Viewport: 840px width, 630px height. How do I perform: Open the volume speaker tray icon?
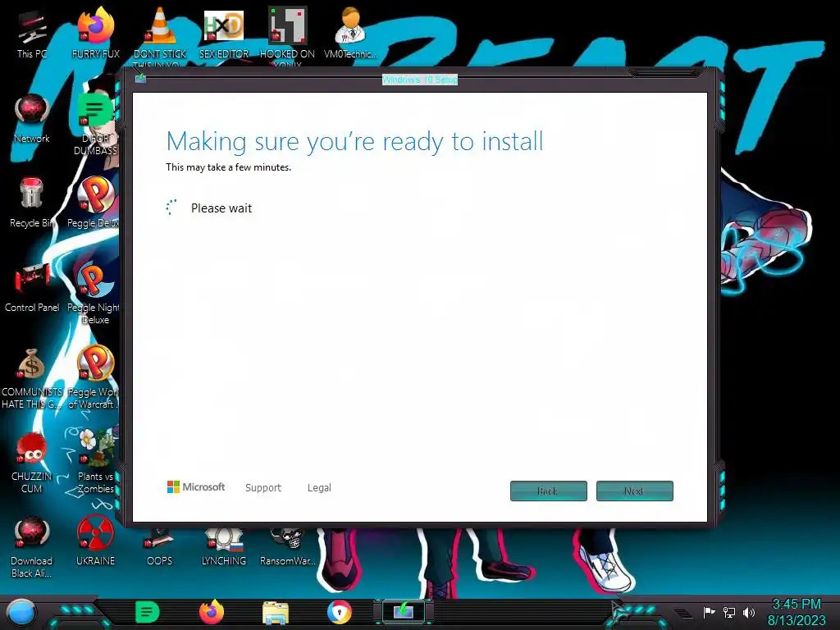coord(749,612)
